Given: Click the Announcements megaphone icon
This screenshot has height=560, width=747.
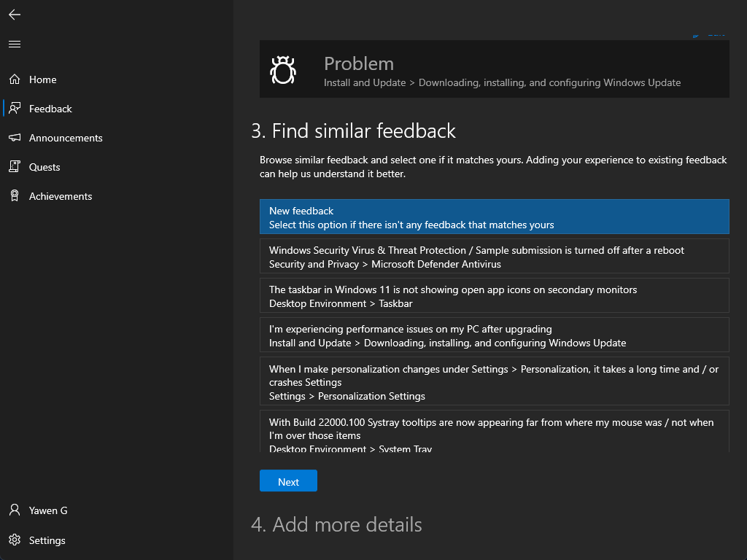Looking at the screenshot, I should click(x=15, y=138).
